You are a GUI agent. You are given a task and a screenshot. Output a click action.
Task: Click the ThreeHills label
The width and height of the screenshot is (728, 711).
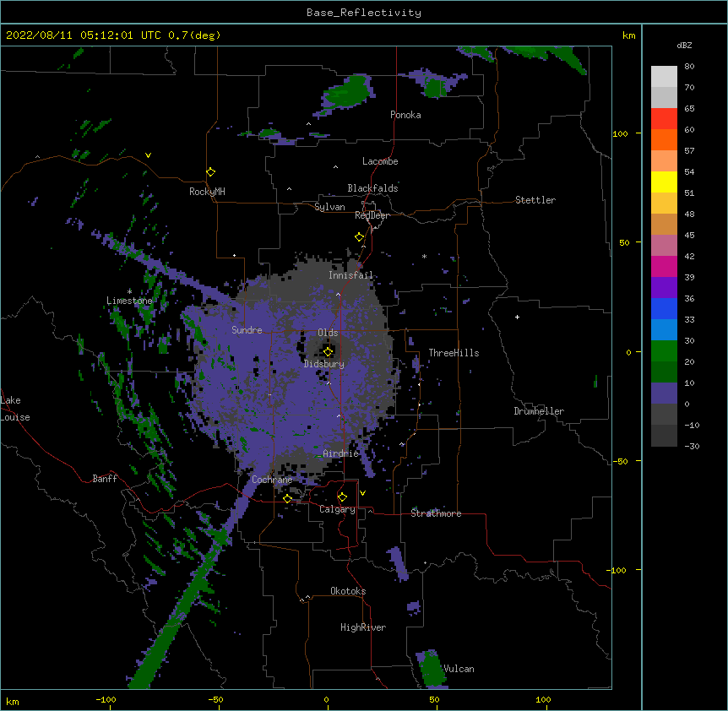click(454, 353)
